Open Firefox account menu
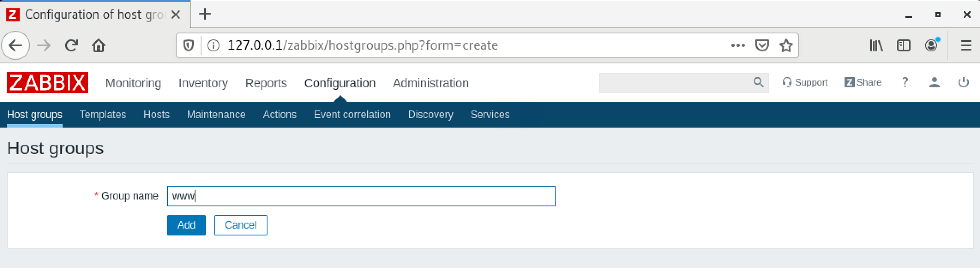 coord(932,45)
